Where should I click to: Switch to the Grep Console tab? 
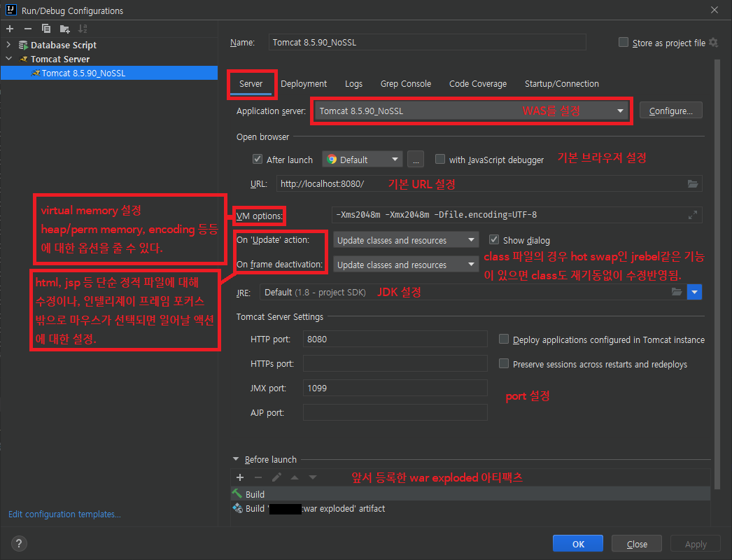(x=406, y=84)
